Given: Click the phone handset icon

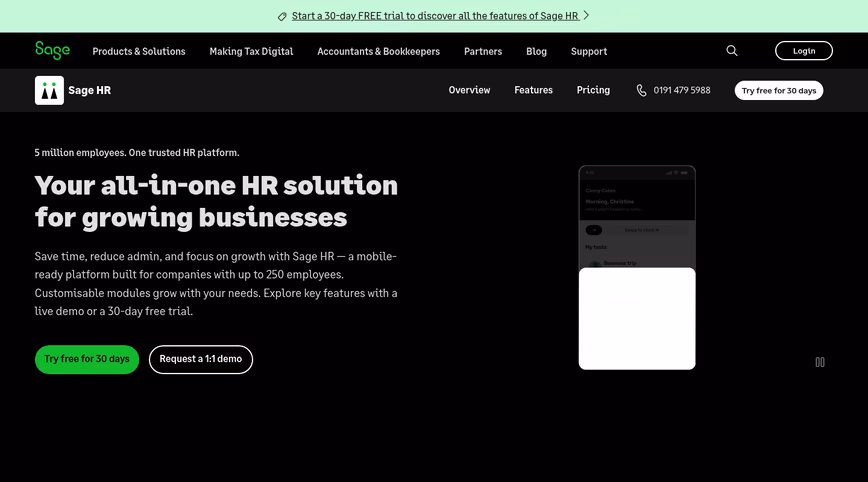Looking at the screenshot, I should pos(642,90).
